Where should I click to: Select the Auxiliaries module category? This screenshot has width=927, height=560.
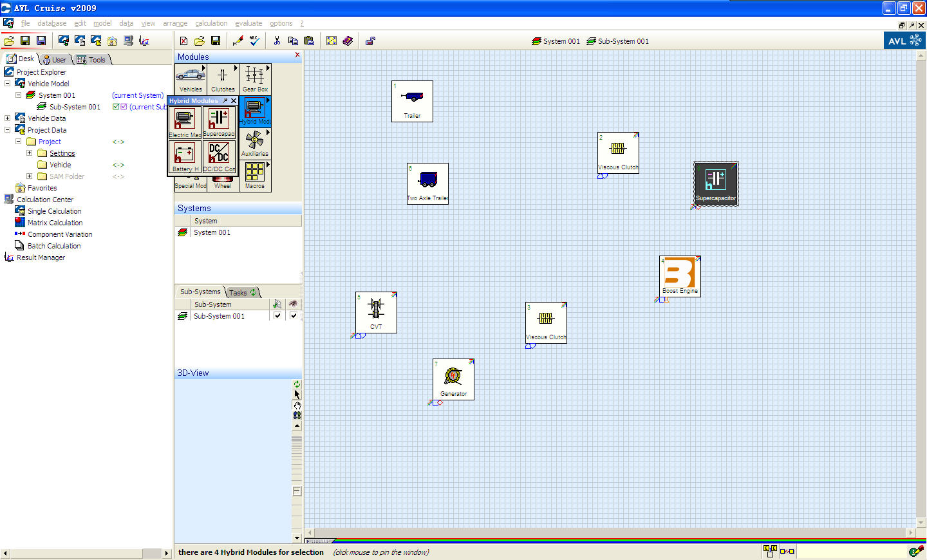[255, 144]
